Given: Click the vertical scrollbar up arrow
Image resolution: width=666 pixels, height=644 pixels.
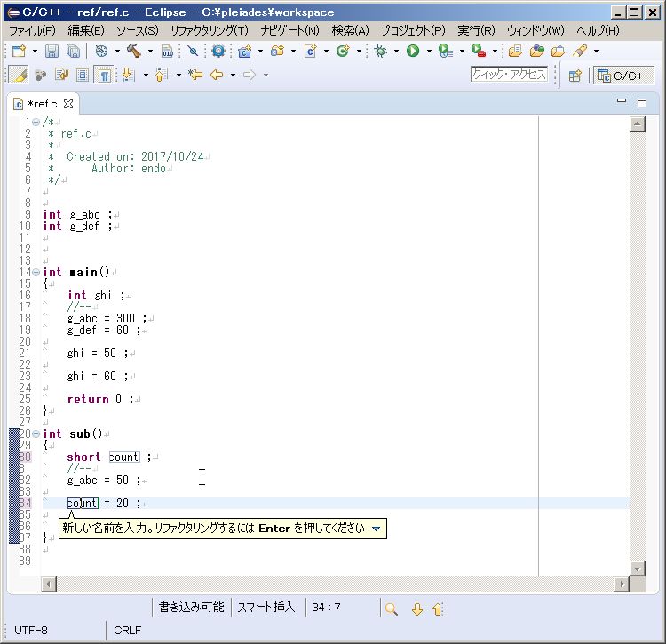Looking at the screenshot, I should pos(638,124).
